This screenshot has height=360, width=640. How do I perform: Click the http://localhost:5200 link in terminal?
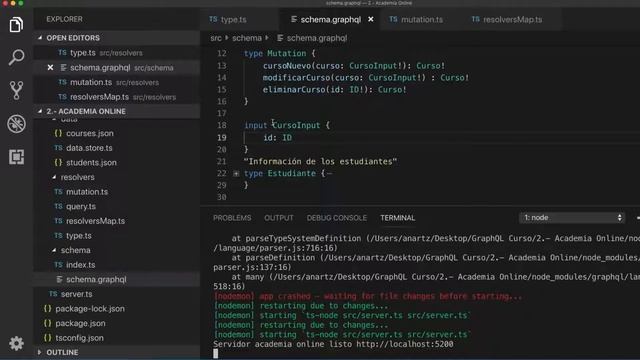404,344
